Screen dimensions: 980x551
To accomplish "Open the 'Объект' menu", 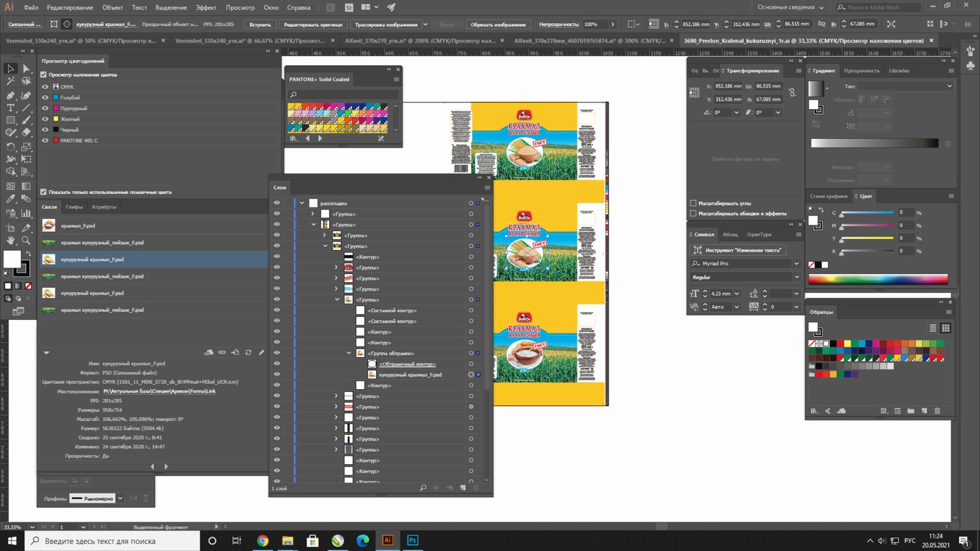I will (x=112, y=8).
